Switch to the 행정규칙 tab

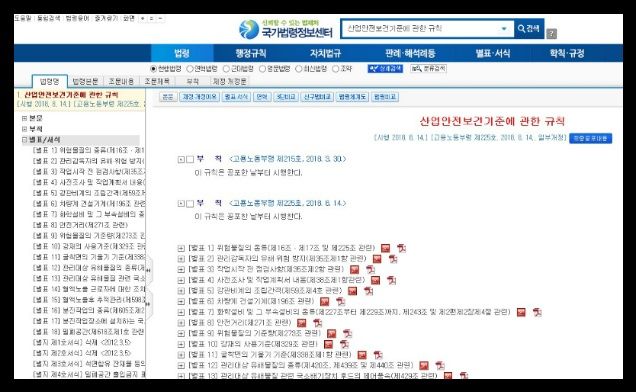(x=251, y=53)
